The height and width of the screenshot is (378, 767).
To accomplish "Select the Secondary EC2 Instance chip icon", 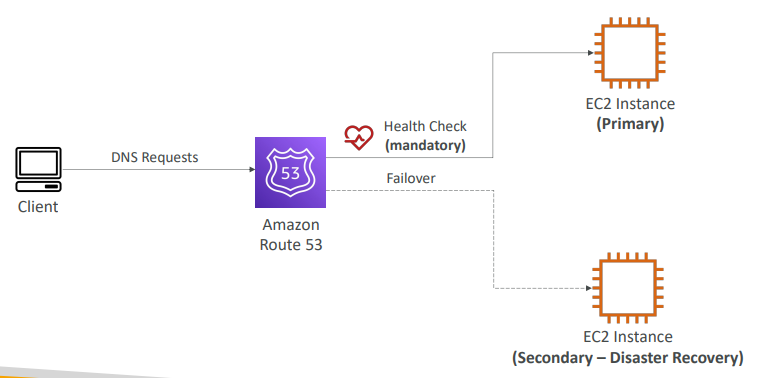I will [x=628, y=288].
